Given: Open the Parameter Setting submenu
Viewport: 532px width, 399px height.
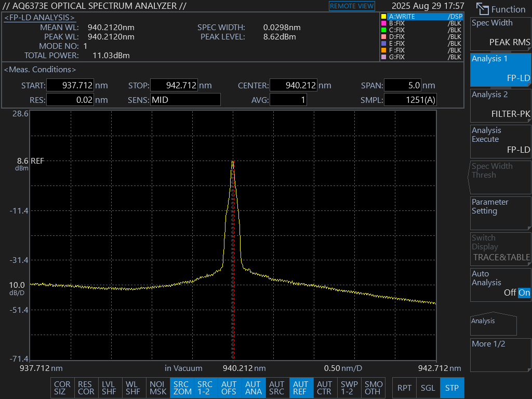Looking at the screenshot, I should coord(500,212).
